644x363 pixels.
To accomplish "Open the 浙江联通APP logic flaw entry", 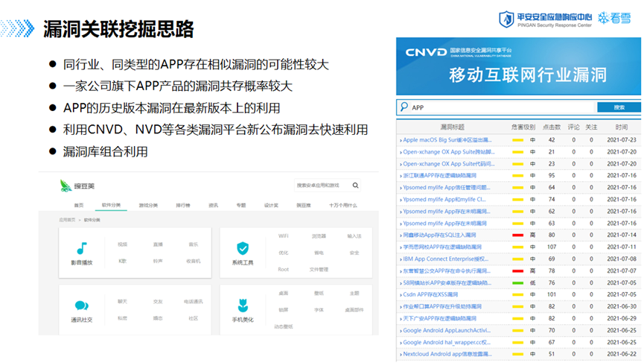I will click(439, 176).
